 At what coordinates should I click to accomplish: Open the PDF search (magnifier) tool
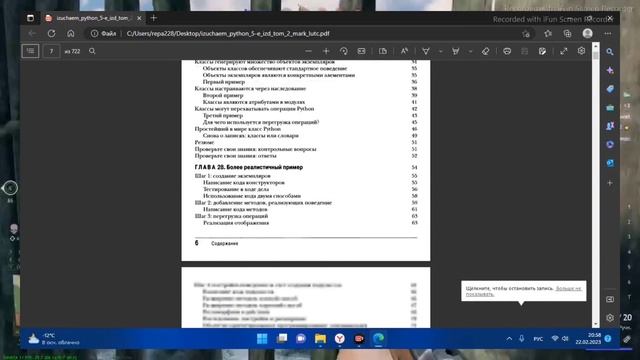click(92, 51)
